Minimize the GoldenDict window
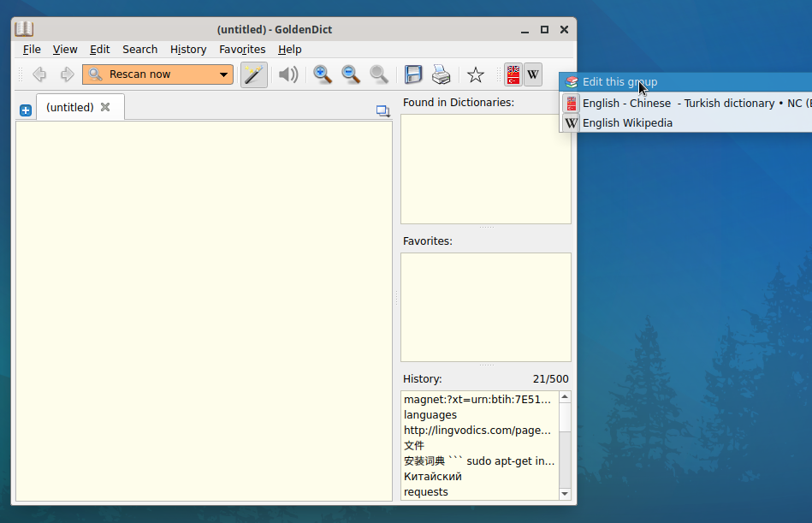Screen dimensions: 812x523 (525, 30)
